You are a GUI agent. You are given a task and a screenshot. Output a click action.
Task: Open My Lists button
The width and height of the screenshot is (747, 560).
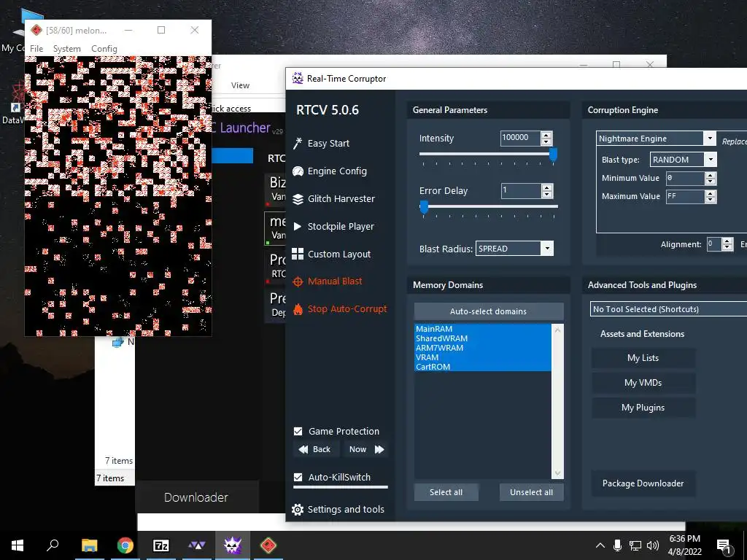(x=643, y=358)
